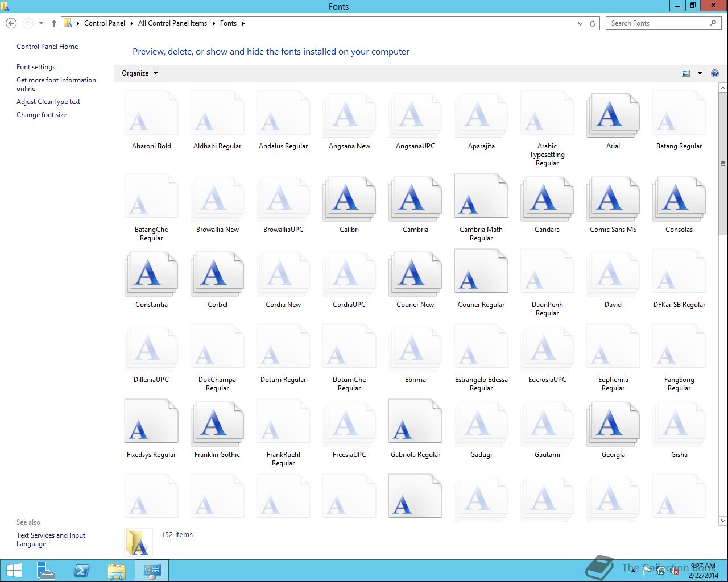
Task: Select the Georgia font icon
Action: pyautogui.click(x=613, y=424)
